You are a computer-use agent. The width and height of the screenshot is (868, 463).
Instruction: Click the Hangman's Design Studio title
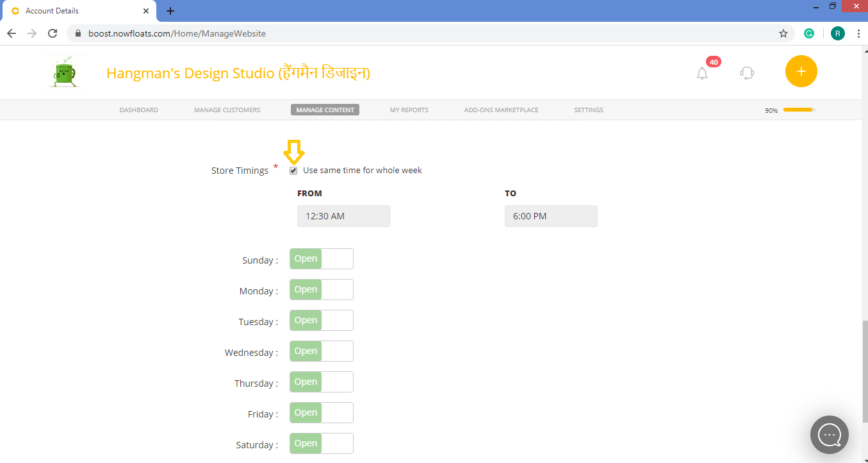238,73
